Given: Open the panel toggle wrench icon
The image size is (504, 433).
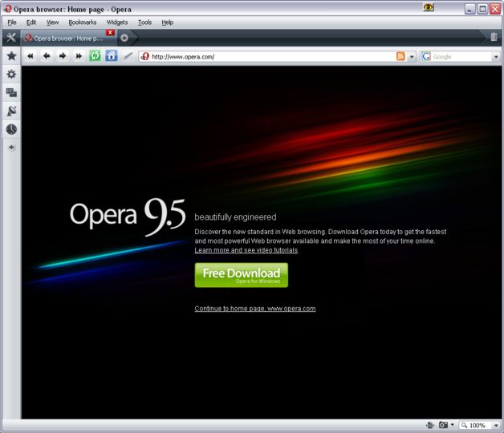Looking at the screenshot, I should pos(11,38).
